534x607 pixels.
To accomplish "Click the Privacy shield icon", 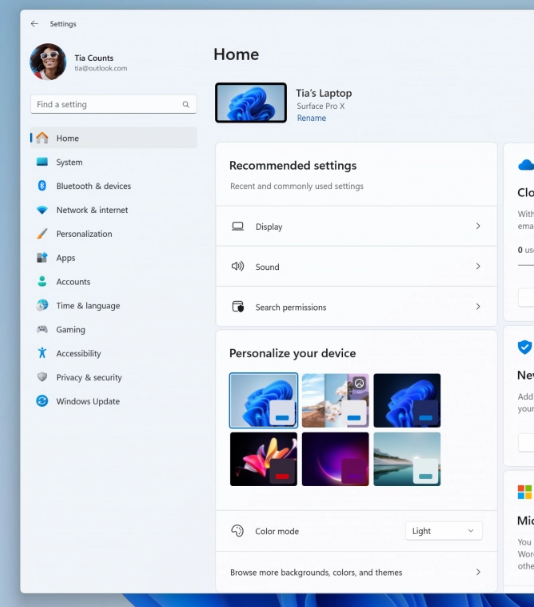I will click(42, 377).
